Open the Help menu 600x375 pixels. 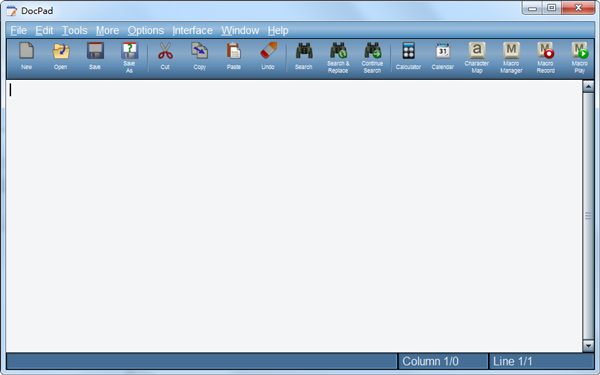pos(278,30)
